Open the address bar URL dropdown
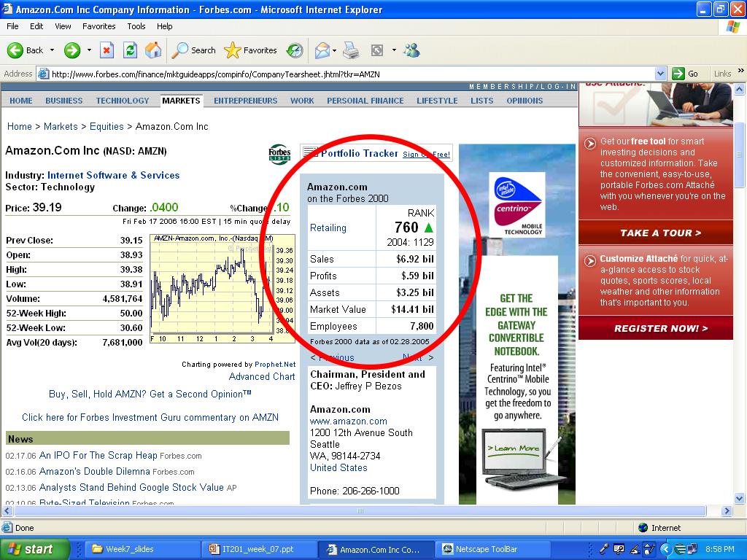This screenshot has height=560, width=747. 660,74
